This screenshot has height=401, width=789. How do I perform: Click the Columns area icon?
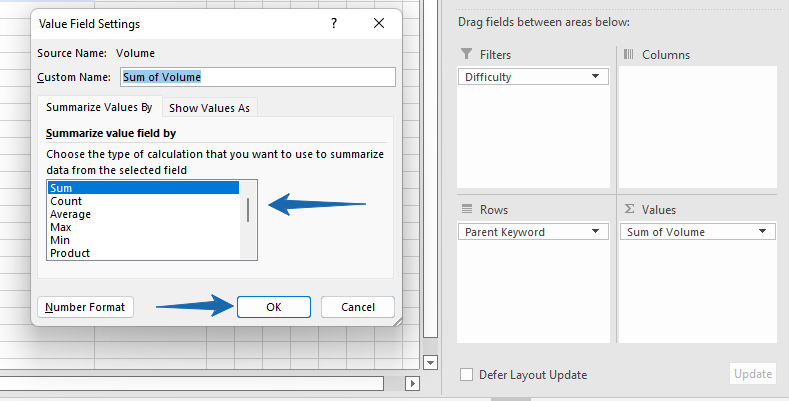628,54
